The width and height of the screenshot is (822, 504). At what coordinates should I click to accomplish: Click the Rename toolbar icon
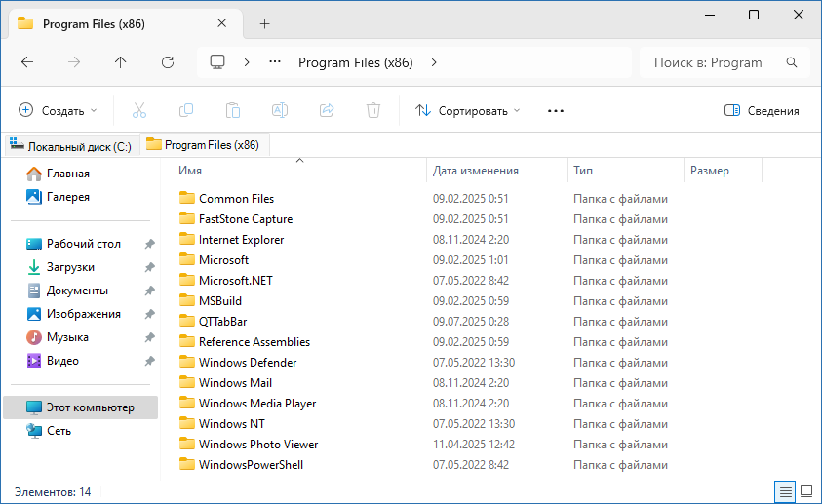[280, 110]
